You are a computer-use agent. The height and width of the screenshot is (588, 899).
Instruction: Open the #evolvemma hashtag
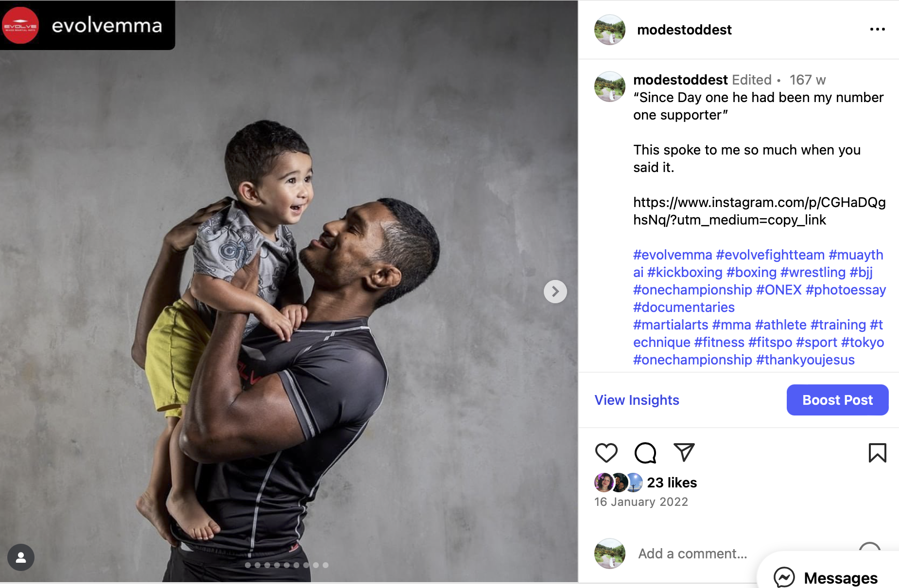coord(673,255)
